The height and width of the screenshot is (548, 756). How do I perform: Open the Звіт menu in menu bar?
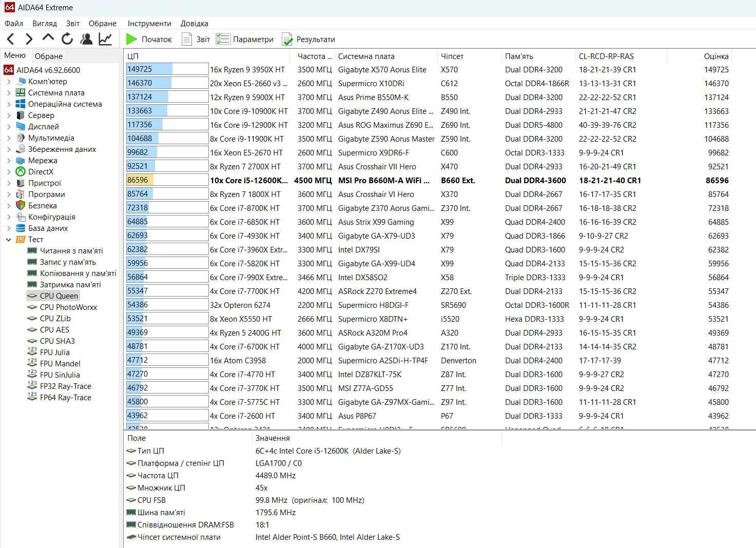click(73, 24)
